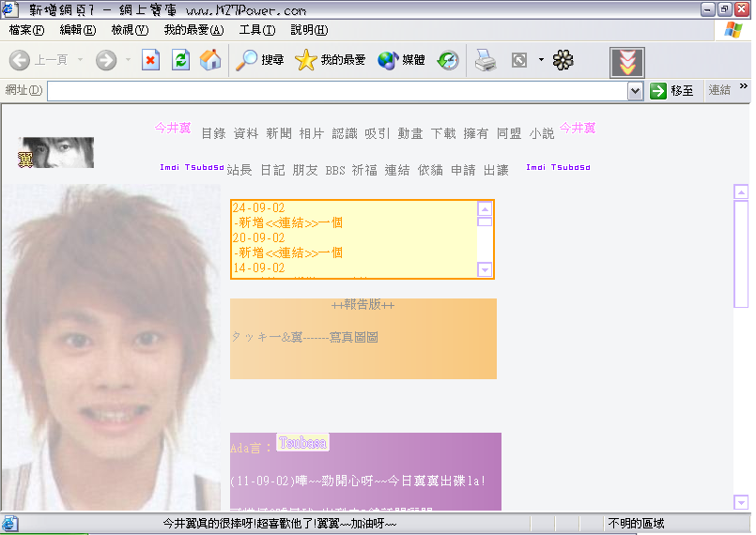This screenshot has width=756, height=535.
Task: Expand the address bar dropdown
Action: click(635, 91)
